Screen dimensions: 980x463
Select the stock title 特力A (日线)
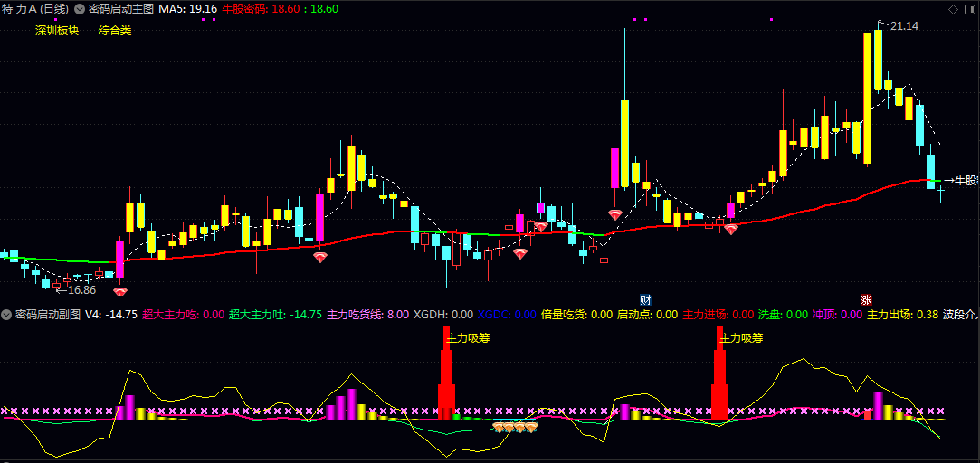35,9
